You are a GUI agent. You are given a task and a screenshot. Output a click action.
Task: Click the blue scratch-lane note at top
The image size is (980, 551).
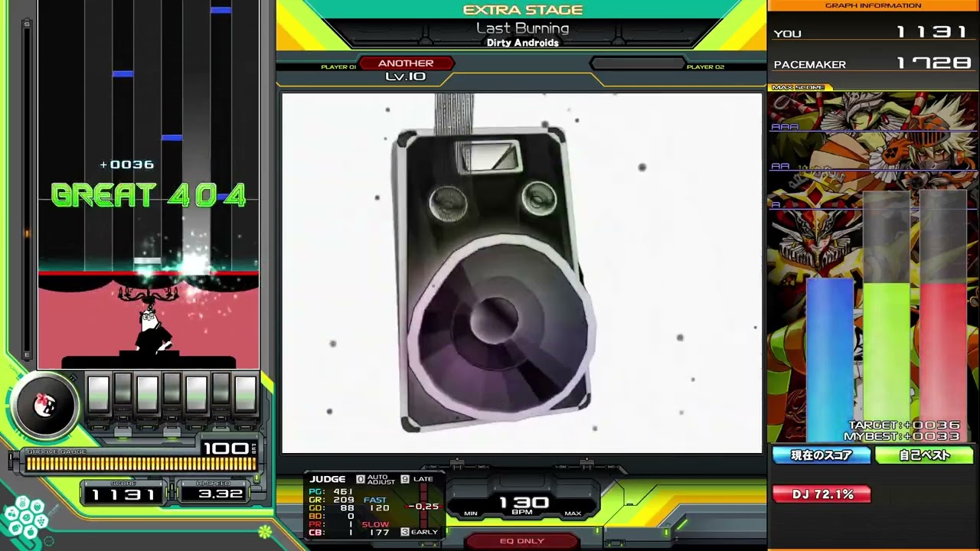click(x=220, y=10)
